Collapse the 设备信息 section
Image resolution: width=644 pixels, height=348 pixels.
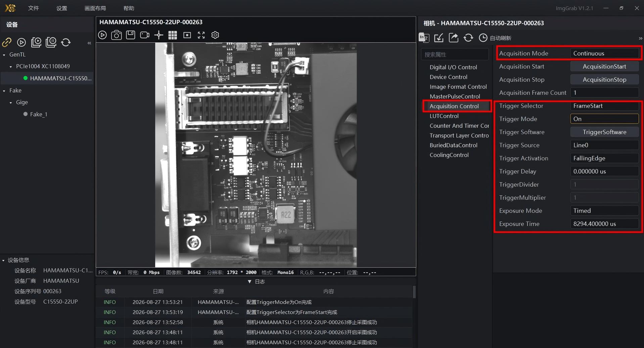3,260
